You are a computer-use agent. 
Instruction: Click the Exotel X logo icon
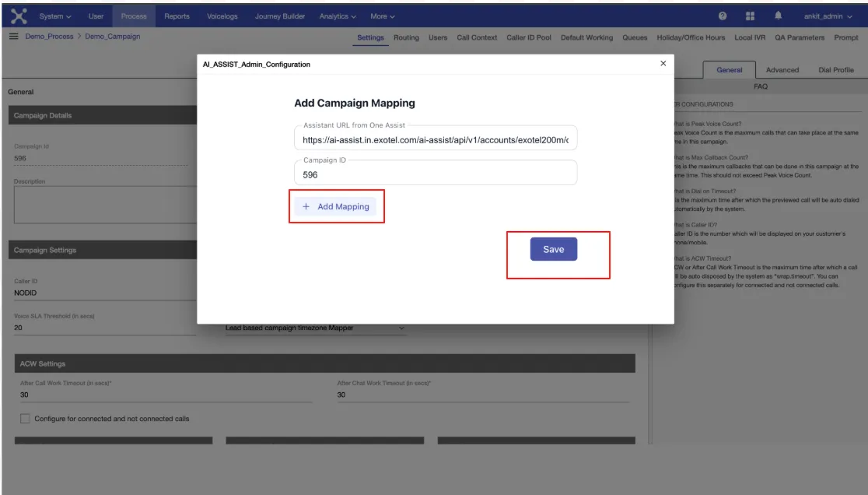pos(18,16)
